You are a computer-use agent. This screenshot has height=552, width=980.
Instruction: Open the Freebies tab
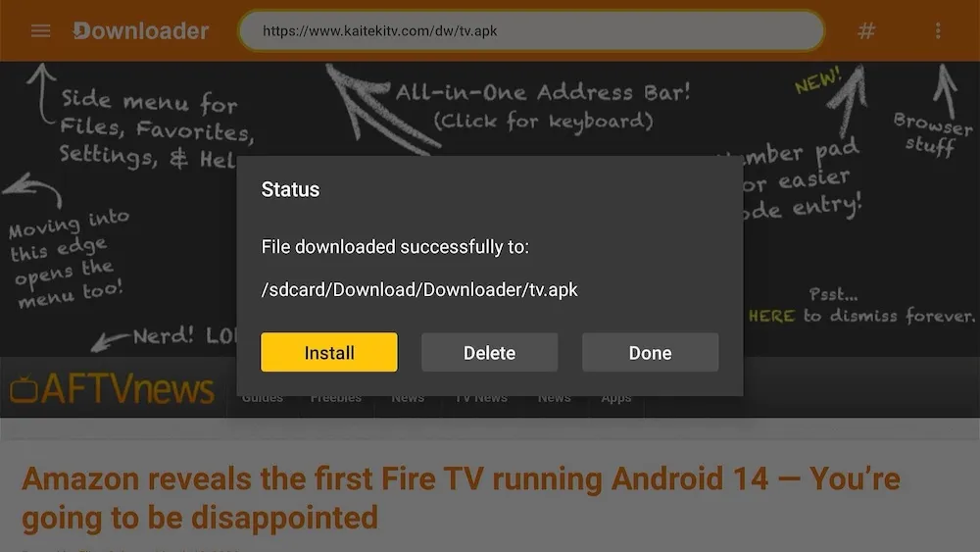pyautogui.click(x=336, y=398)
